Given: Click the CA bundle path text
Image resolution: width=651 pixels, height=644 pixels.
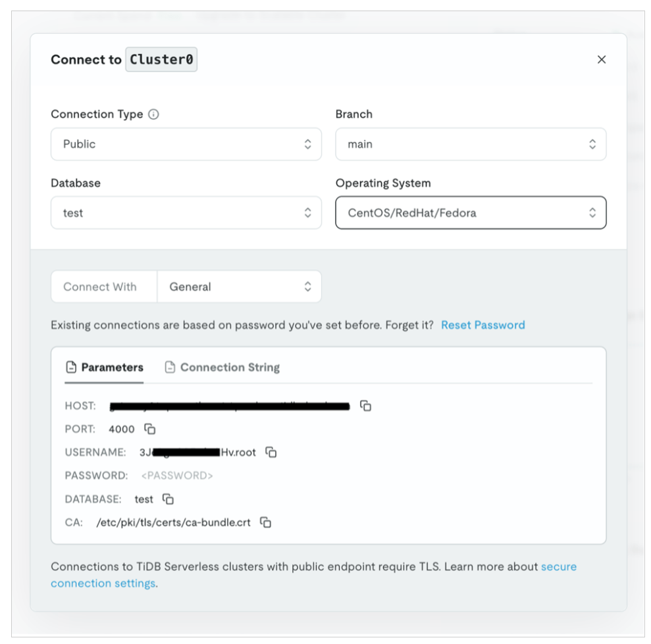Looking at the screenshot, I should tap(173, 523).
